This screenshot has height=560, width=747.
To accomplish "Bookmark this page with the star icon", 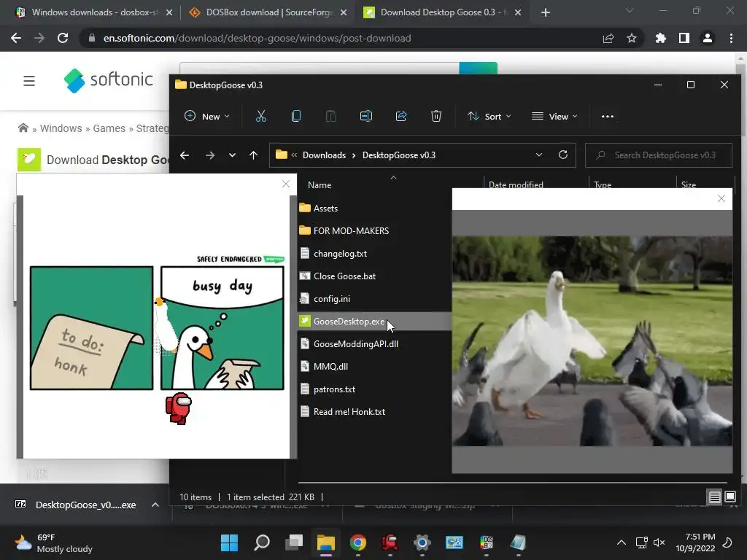I will (x=632, y=38).
